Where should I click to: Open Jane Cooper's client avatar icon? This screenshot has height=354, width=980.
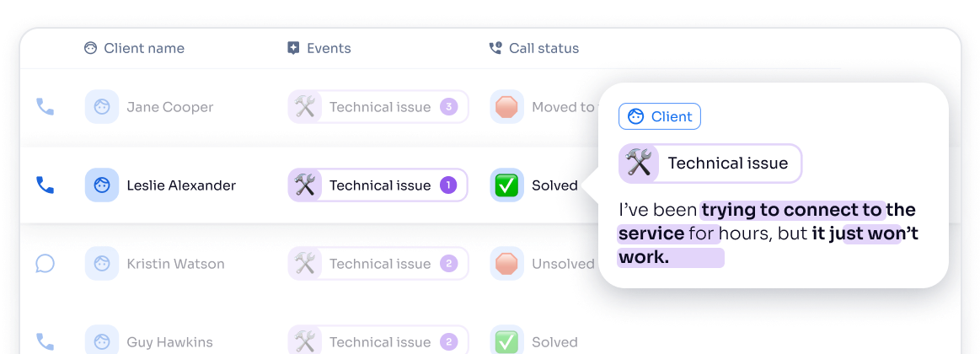point(102,107)
